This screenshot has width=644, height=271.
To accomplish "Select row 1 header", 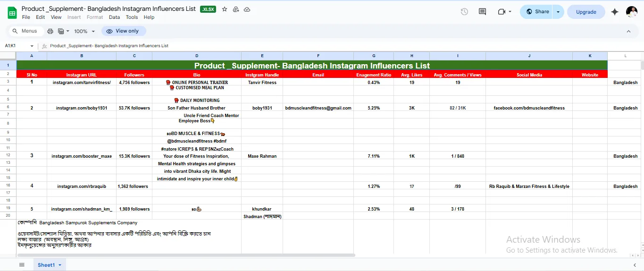I will (8, 65).
